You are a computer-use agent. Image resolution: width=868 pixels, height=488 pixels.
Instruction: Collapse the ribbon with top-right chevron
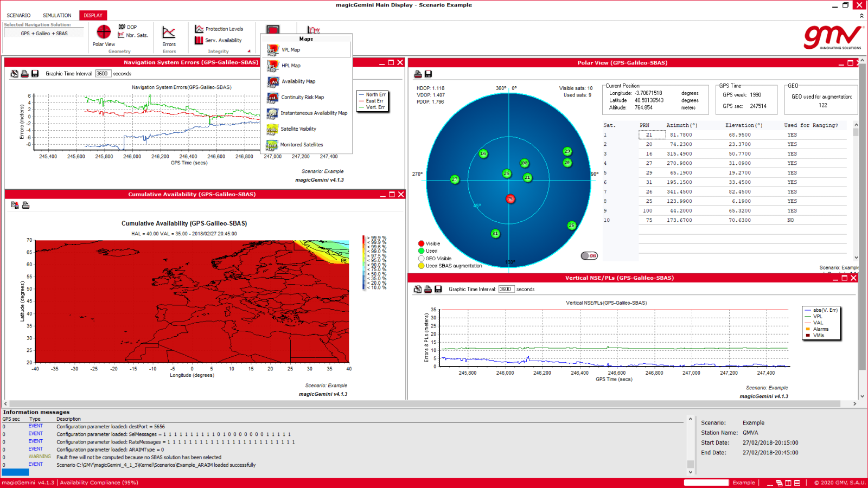pyautogui.click(x=861, y=16)
